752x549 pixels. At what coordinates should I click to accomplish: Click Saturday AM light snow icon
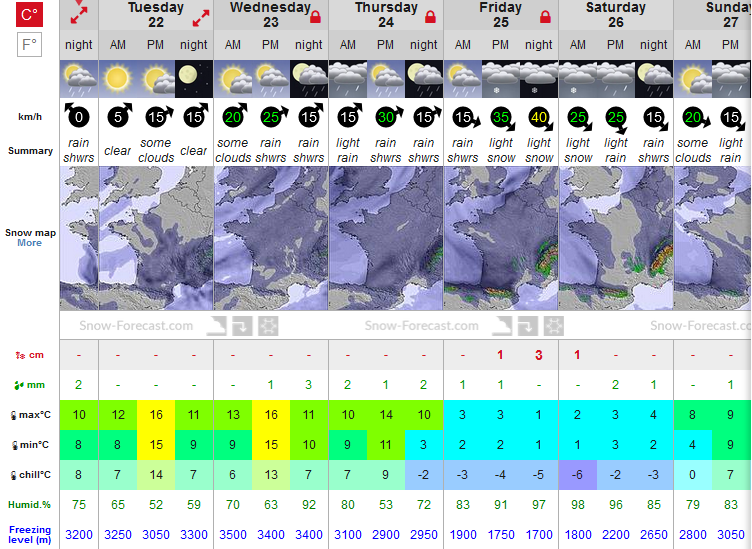[x=578, y=79]
